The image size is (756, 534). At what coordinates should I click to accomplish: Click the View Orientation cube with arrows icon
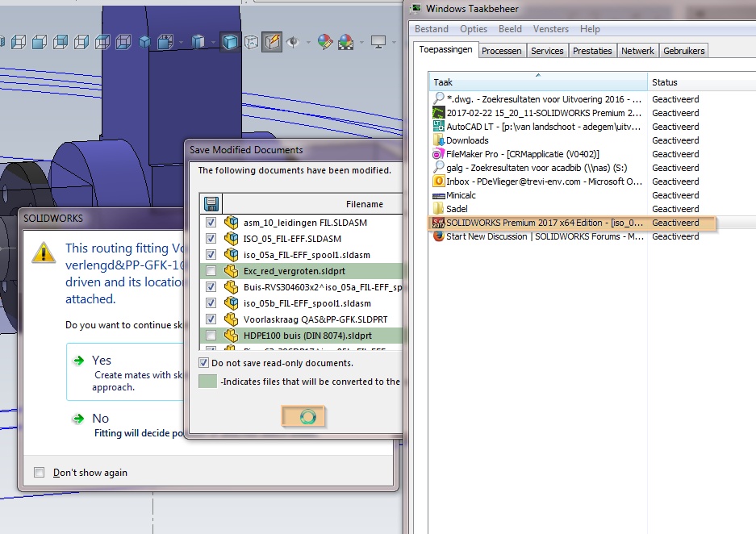pyautogui.click(x=165, y=42)
